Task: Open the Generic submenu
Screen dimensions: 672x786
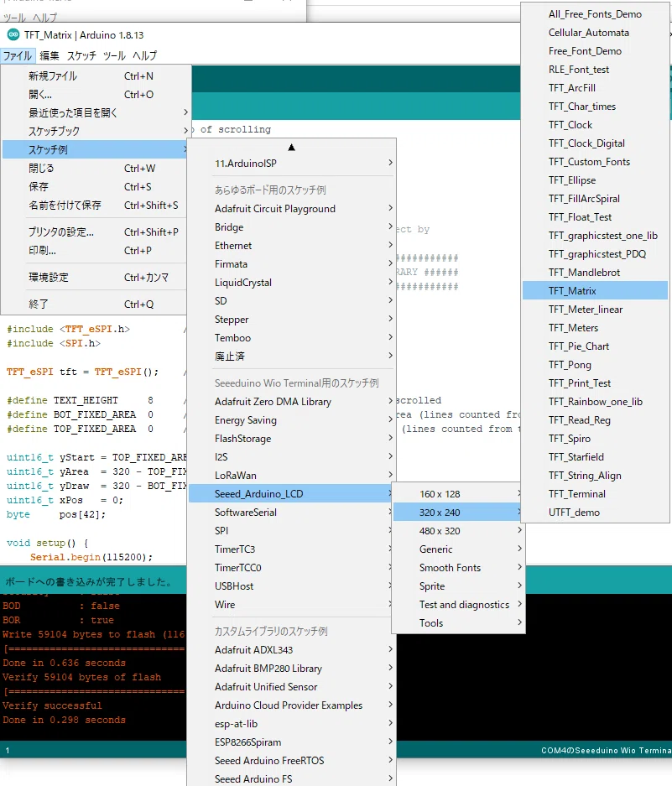Action: click(458, 549)
